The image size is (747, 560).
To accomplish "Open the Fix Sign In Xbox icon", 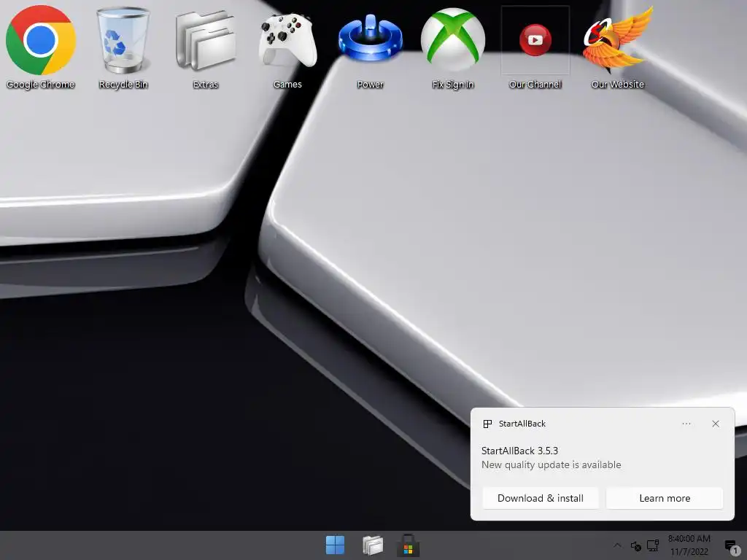I will point(452,47).
